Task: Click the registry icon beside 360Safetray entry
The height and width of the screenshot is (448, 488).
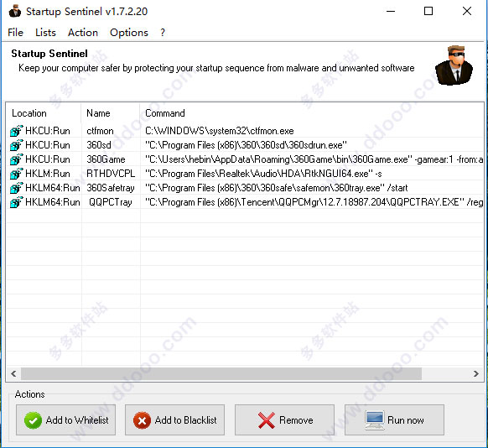Action: pyautogui.click(x=17, y=188)
